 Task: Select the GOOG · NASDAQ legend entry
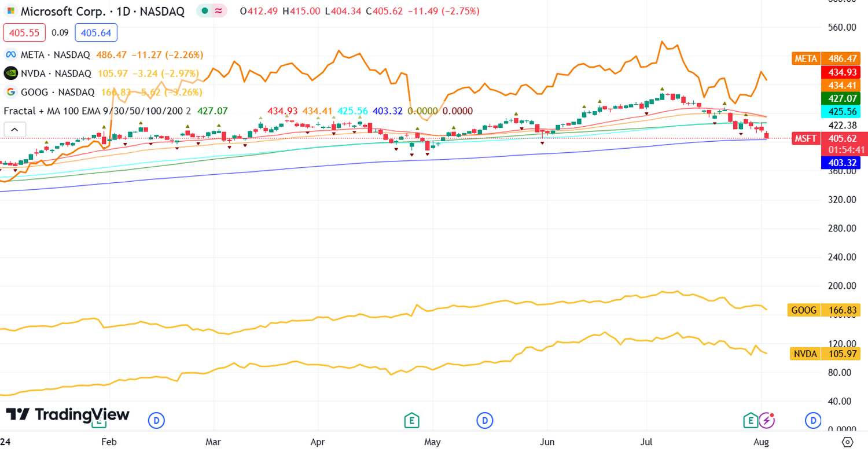[x=58, y=92]
